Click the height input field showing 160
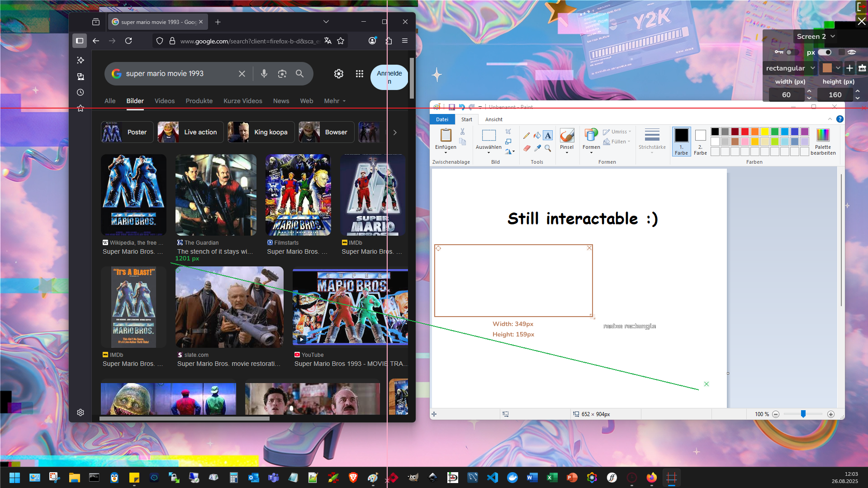Image resolution: width=868 pixels, height=488 pixels. (x=835, y=95)
